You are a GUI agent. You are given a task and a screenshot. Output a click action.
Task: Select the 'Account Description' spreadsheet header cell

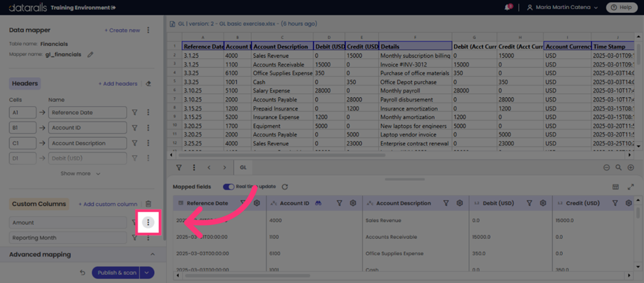click(282, 47)
